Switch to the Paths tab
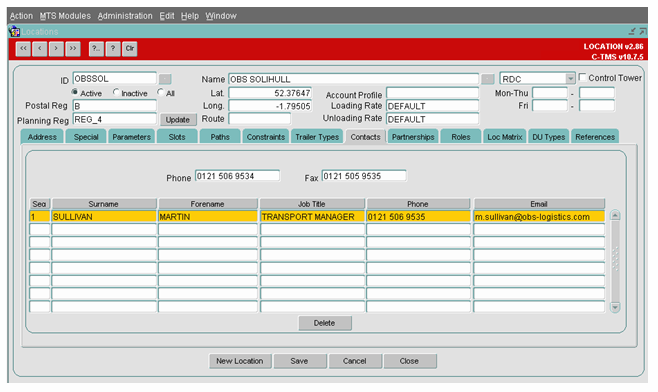The height and width of the screenshot is (392, 658). pos(220,137)
